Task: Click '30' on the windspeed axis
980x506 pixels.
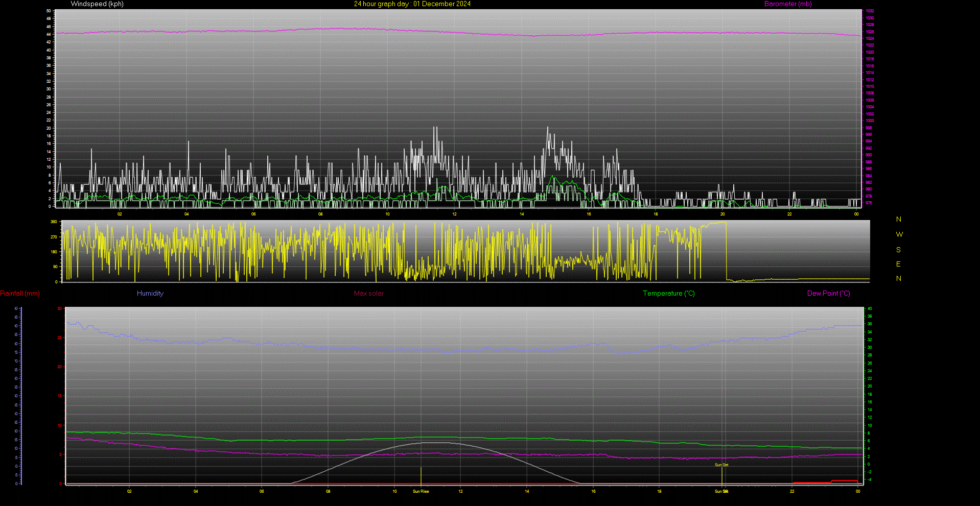Action: coord(49,89)
